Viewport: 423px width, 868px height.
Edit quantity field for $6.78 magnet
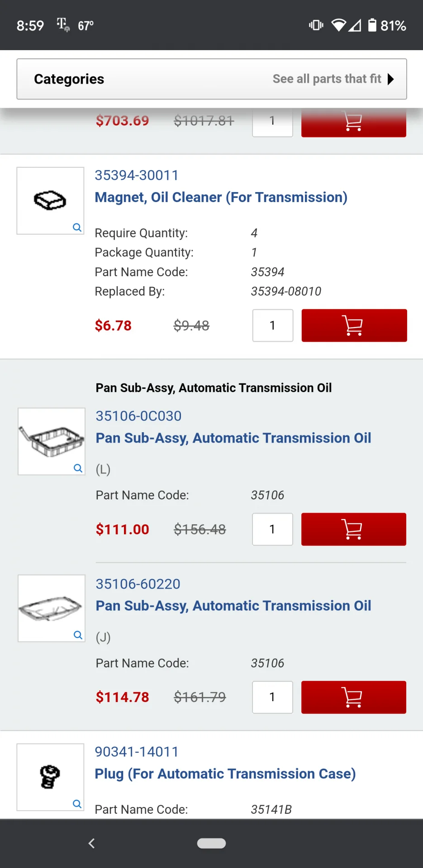pos(272,325)
